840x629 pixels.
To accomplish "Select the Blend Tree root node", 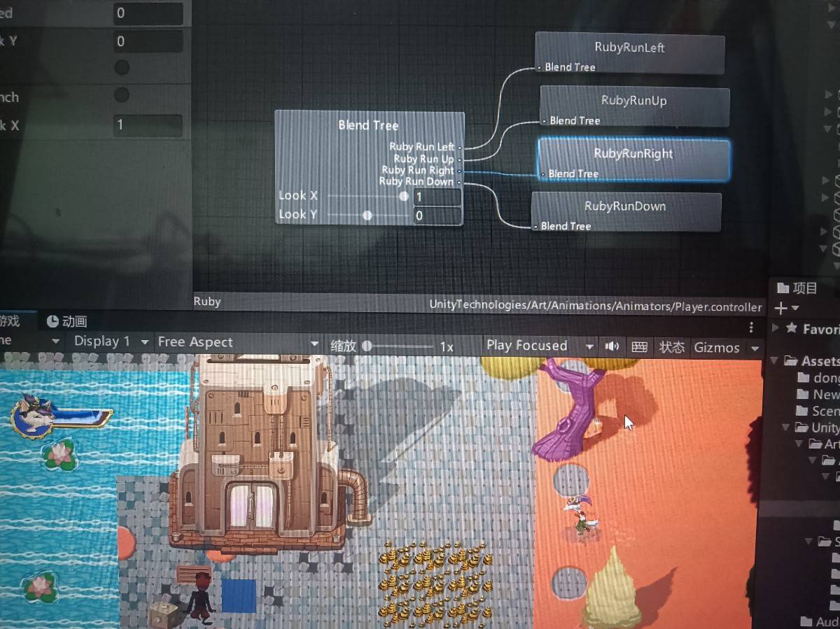I will pyautogui.click(x=369, y=168).
